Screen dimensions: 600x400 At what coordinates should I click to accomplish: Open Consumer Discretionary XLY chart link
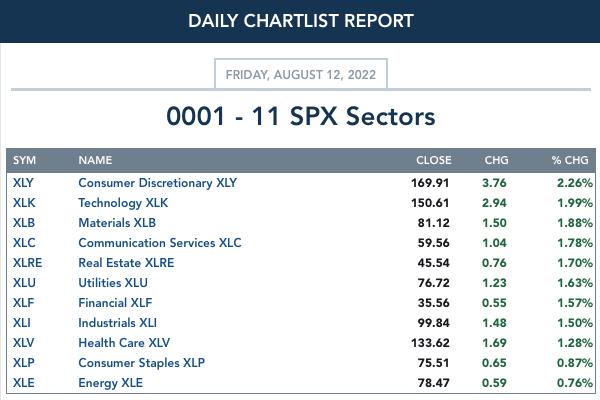(x=157, y=183)
